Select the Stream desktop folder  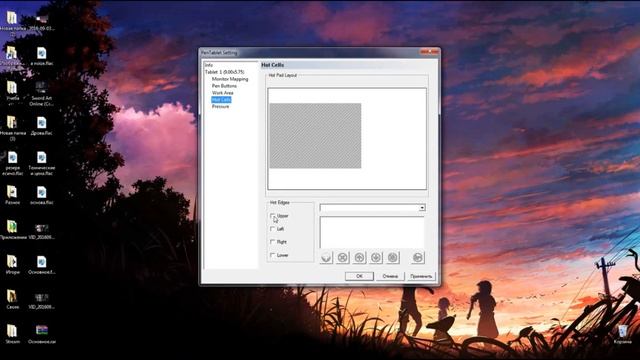click(x=12, y=334)
